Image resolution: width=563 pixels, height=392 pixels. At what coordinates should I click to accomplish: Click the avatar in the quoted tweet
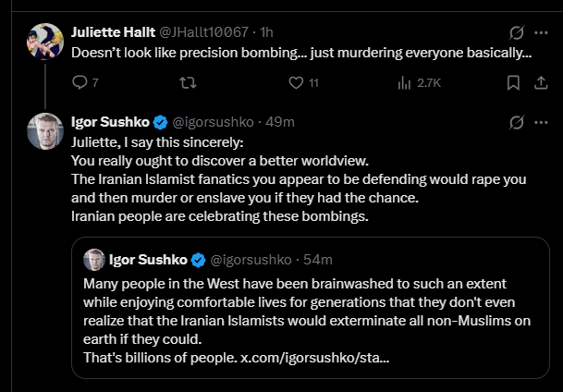(x=93, y=259)
